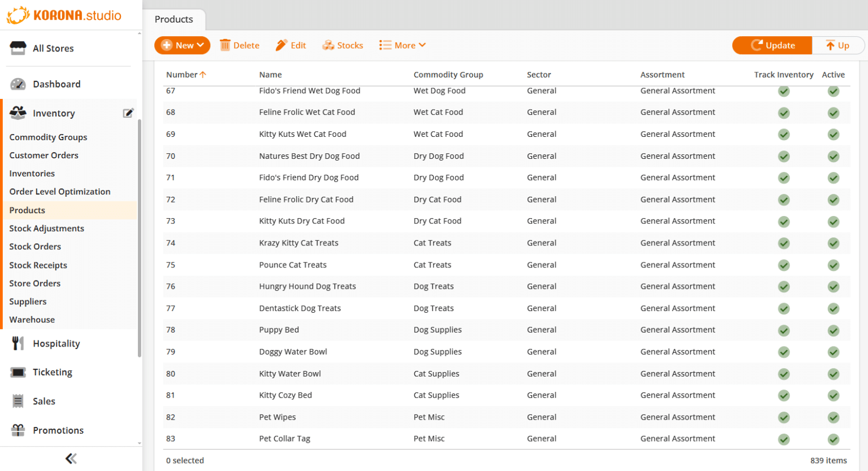Toggle Active checkmark for Puppy Bed
Image resolution: width=868 pixels, height=471 pixels.
[833, 330]
